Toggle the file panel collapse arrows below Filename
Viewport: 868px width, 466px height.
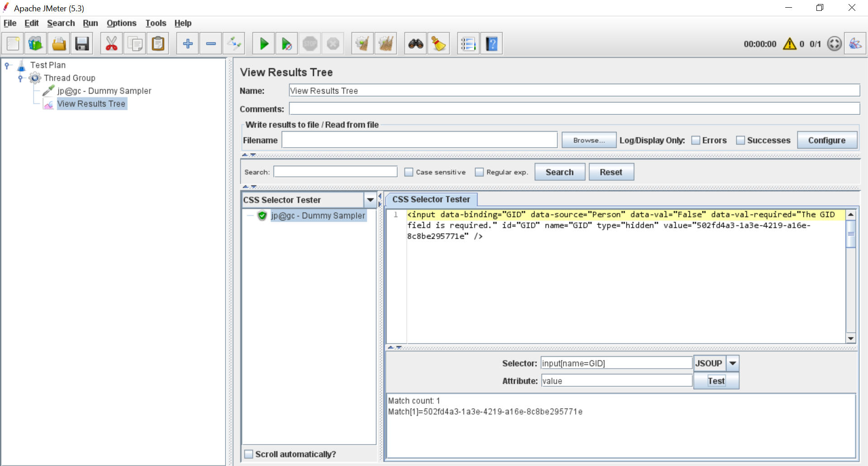pos(249,155)
